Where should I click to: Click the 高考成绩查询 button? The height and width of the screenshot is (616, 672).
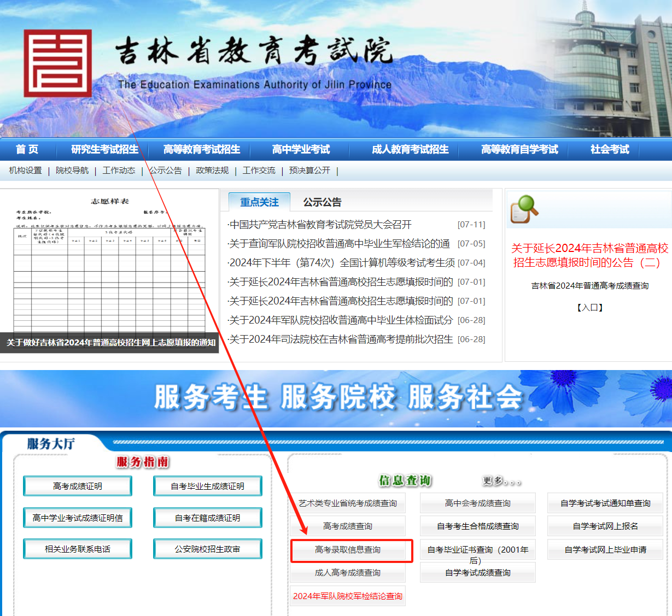tap(348, 525)
